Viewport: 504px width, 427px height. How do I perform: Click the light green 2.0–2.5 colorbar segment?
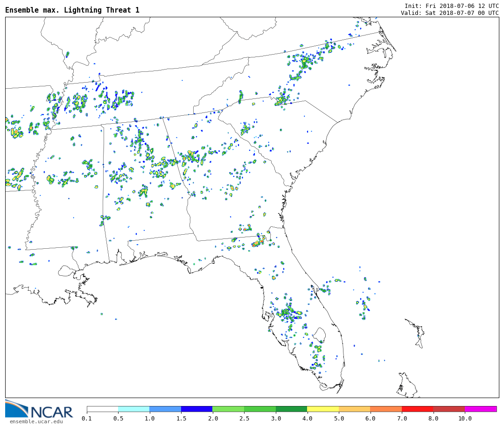(x=228, y=409)
